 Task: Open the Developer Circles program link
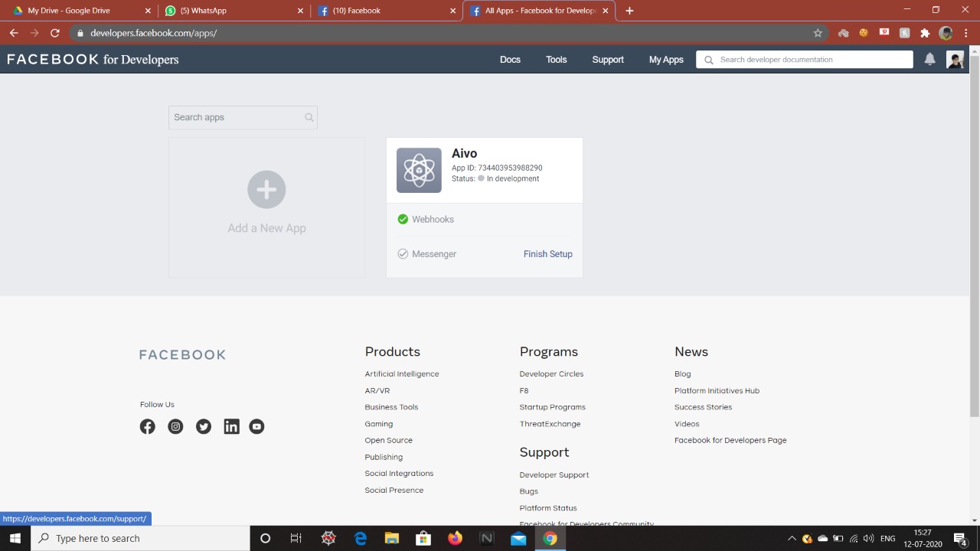(x=551, y=374)
